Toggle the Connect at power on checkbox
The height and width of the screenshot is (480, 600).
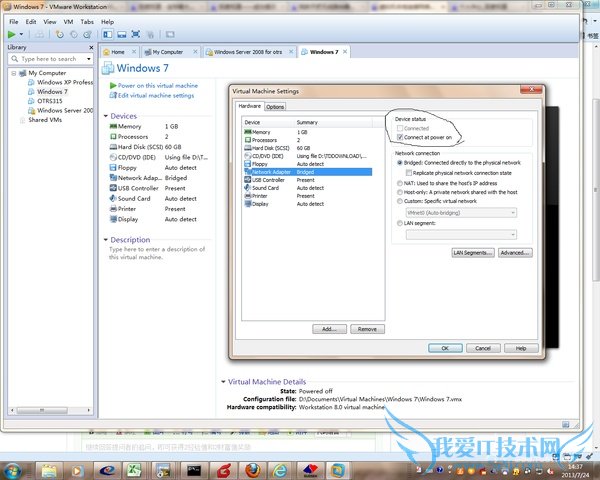400,137
